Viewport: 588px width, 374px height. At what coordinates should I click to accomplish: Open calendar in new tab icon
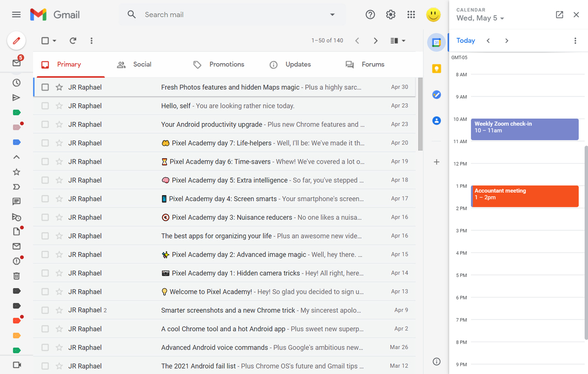560,15
